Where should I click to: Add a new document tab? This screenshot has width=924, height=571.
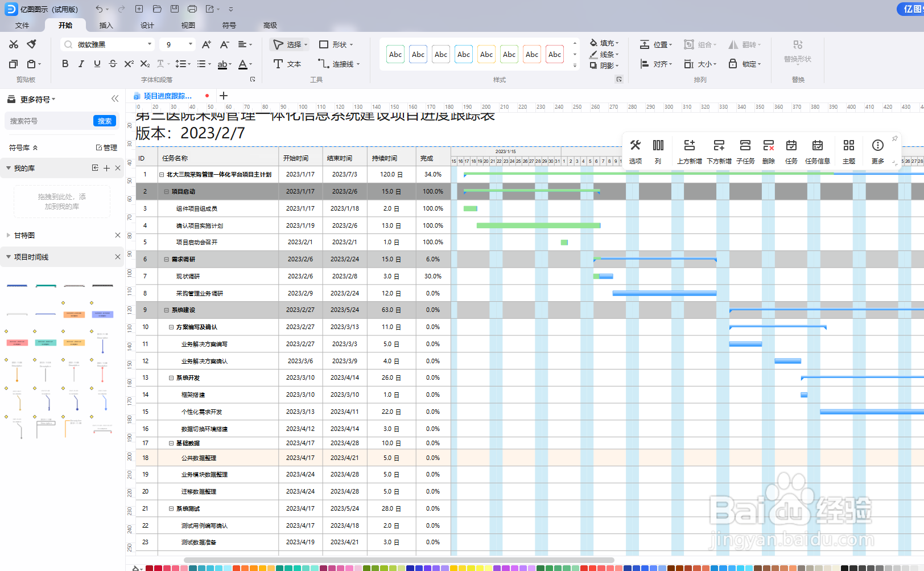(x=224, y=96)
